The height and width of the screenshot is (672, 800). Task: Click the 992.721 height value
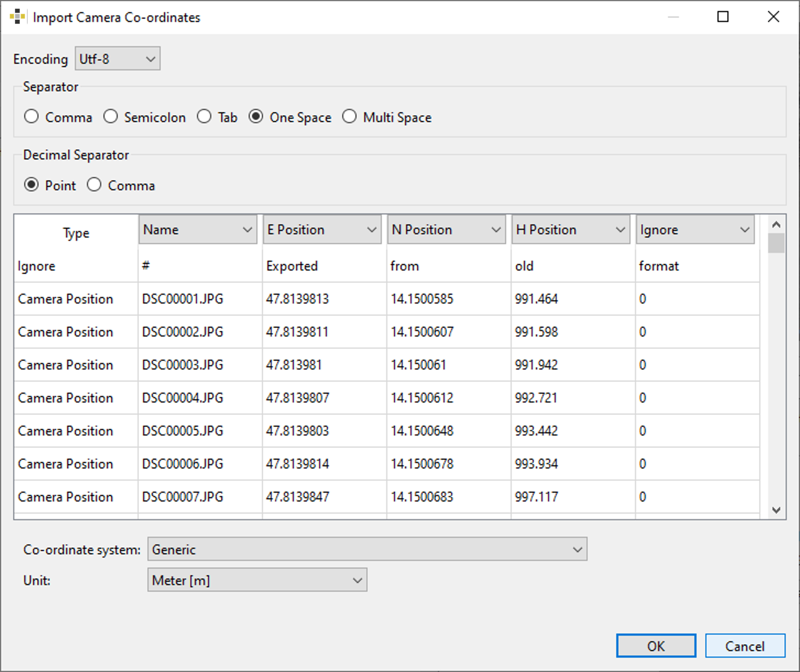(x=573, y=398)
